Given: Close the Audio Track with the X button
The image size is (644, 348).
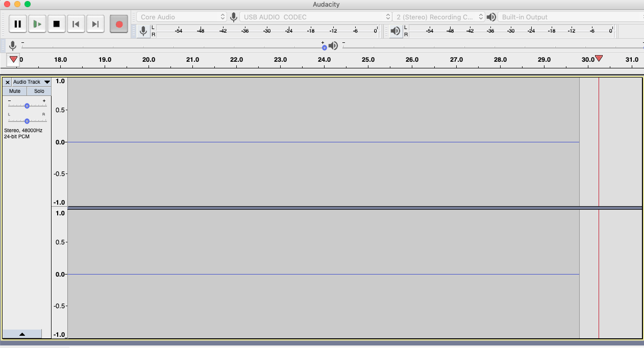Looking at the screenshot, I should click(7, 82).
